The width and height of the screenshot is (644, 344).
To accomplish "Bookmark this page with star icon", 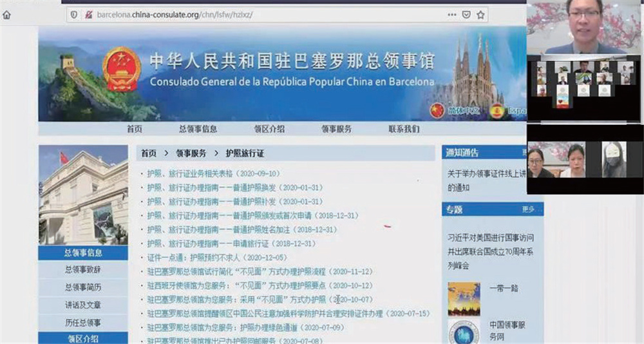I will click(x=480, y=15).
